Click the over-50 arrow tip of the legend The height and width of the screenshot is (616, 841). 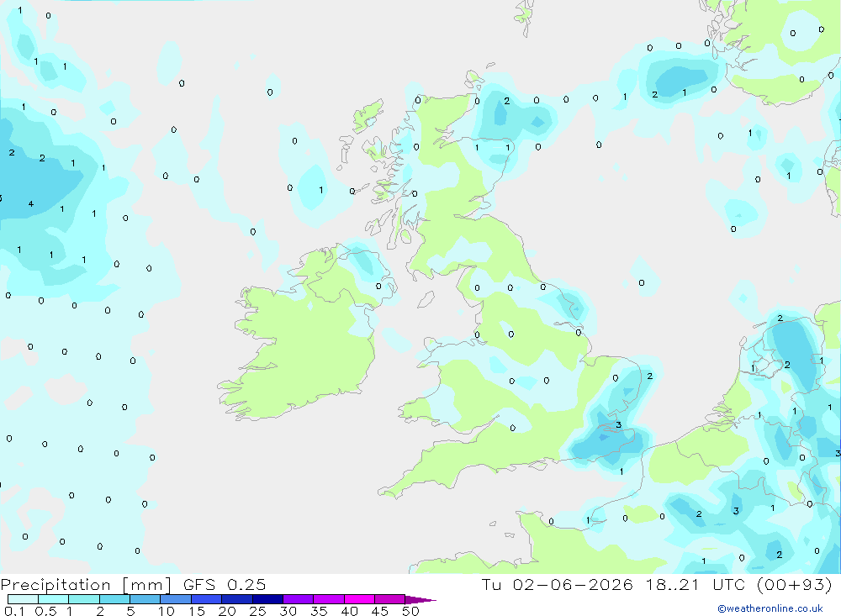(x=420, y=600)
